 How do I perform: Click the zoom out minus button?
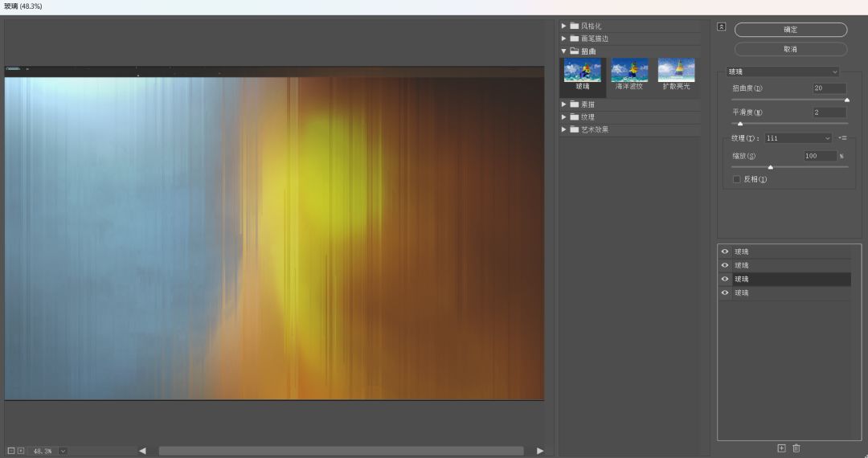click(11, 451)
